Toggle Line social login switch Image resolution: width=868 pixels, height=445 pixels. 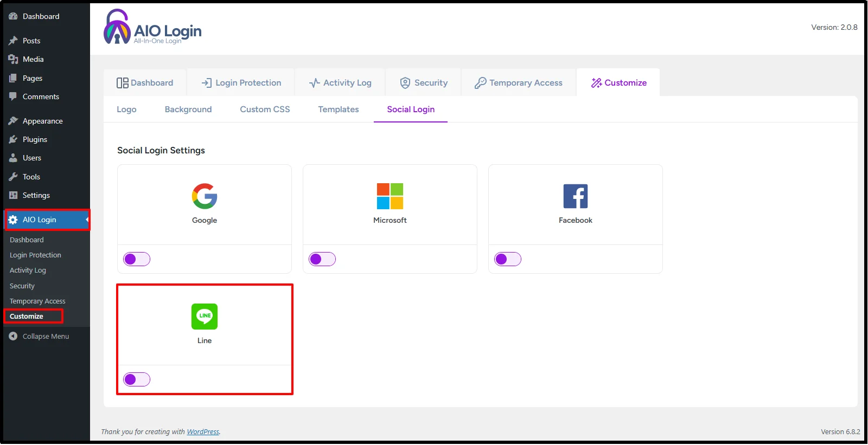137,379
